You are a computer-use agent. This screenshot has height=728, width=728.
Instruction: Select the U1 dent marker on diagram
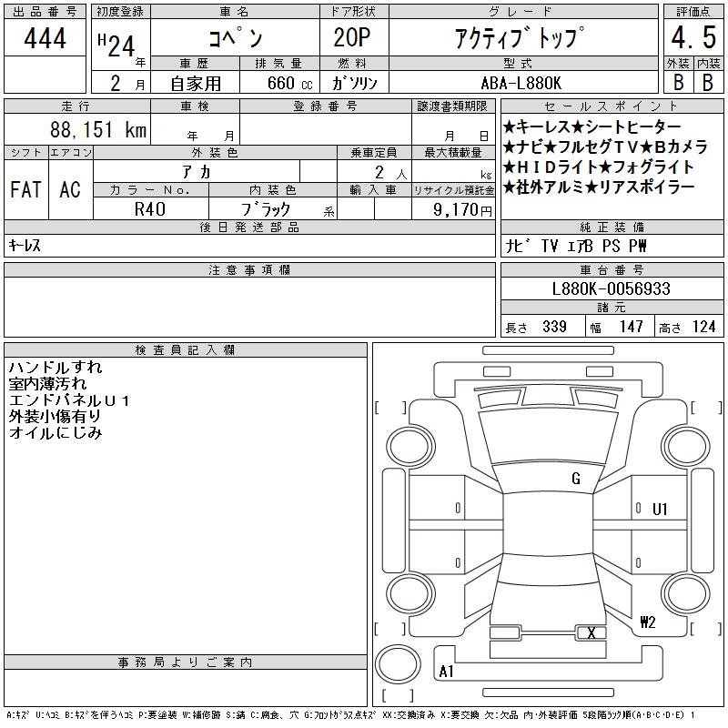(x=661, y=510)
